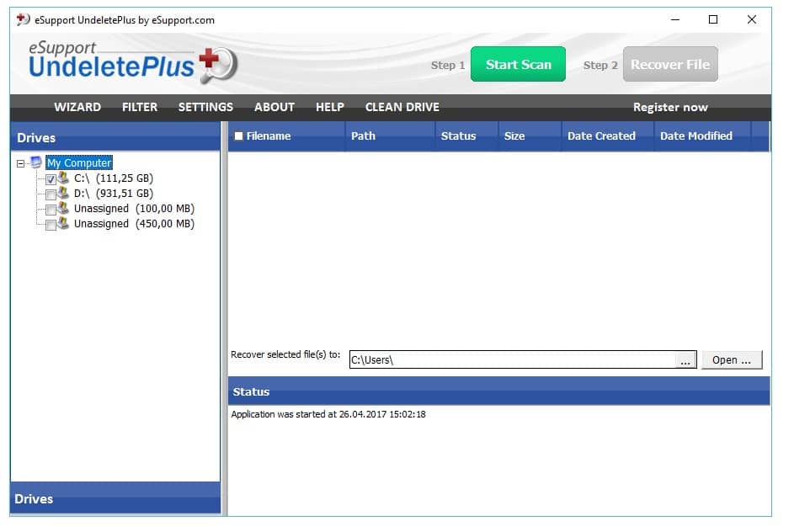Click the 100,00 MB Unassigned drive icon
This screenshot has height=532, width=794.
pyautogui.click(x=63, y=209)
